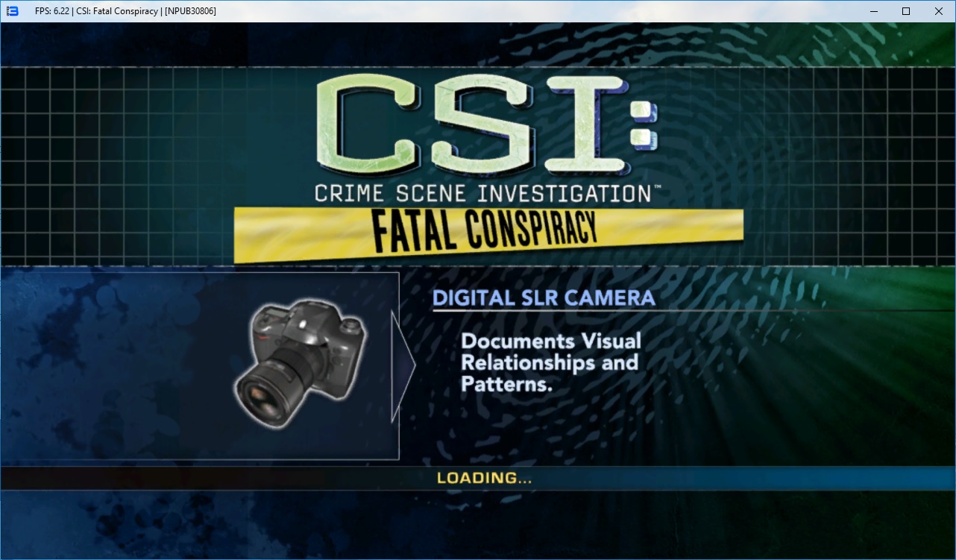The width and height of the screenshot is (956, 560).
Task: Click the yellow Fatal Conspiracy tape banner
Action: click(x=488, y=233)
